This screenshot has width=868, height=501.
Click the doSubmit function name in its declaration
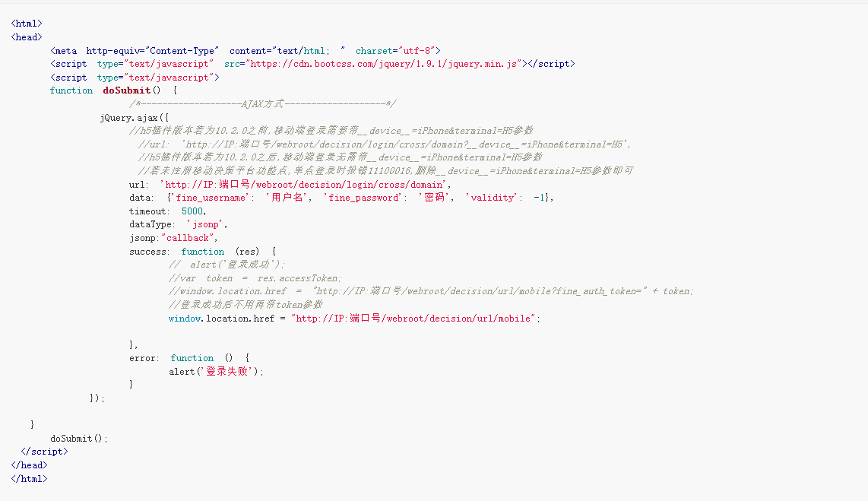pos(127,90)
